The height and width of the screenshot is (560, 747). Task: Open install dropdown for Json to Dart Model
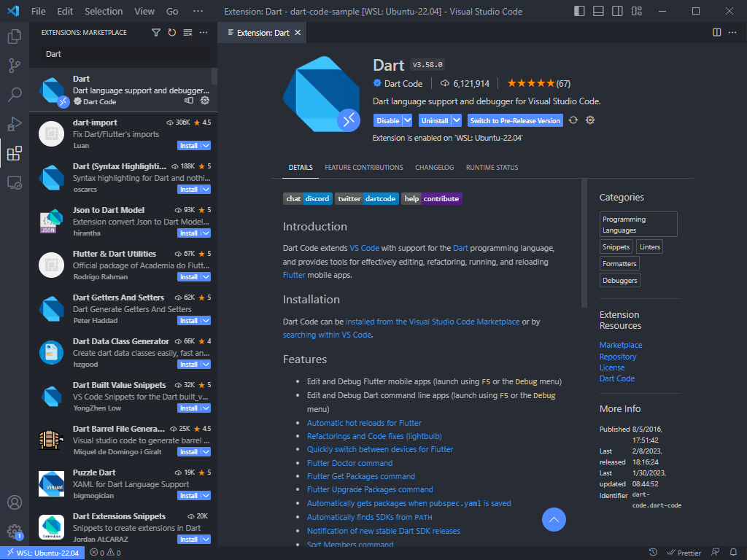206,233
